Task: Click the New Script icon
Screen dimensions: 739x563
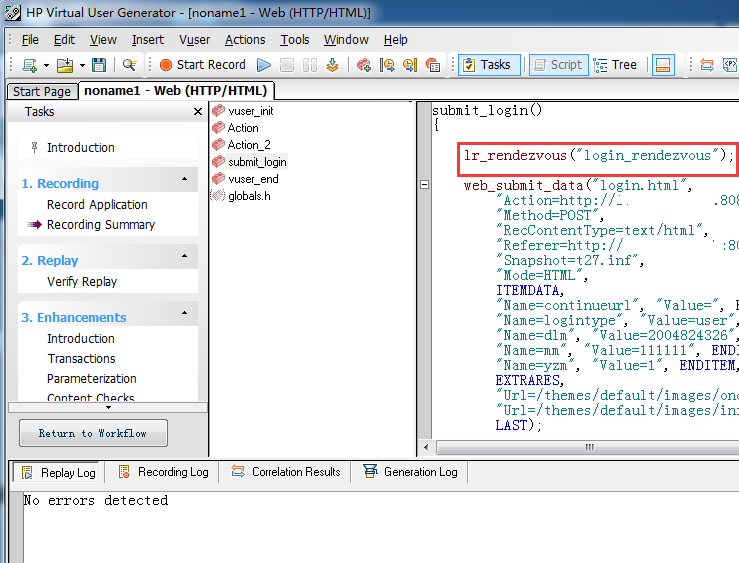Action: tap(29, 65)
